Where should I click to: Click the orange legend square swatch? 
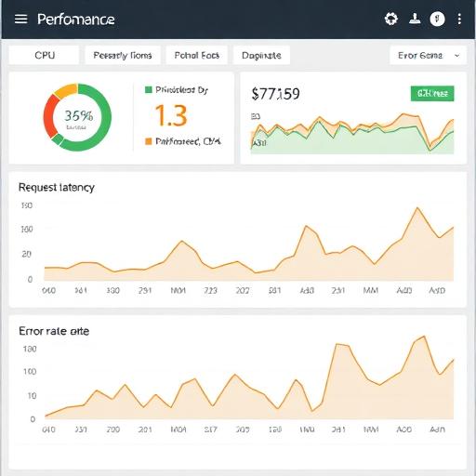coord(149,141)
